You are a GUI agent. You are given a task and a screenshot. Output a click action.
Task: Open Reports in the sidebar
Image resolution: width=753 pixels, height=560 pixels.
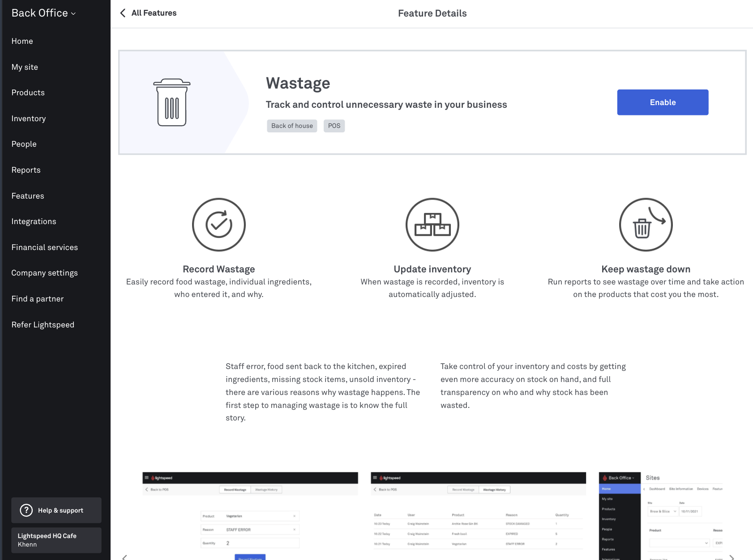pos(26,170)
